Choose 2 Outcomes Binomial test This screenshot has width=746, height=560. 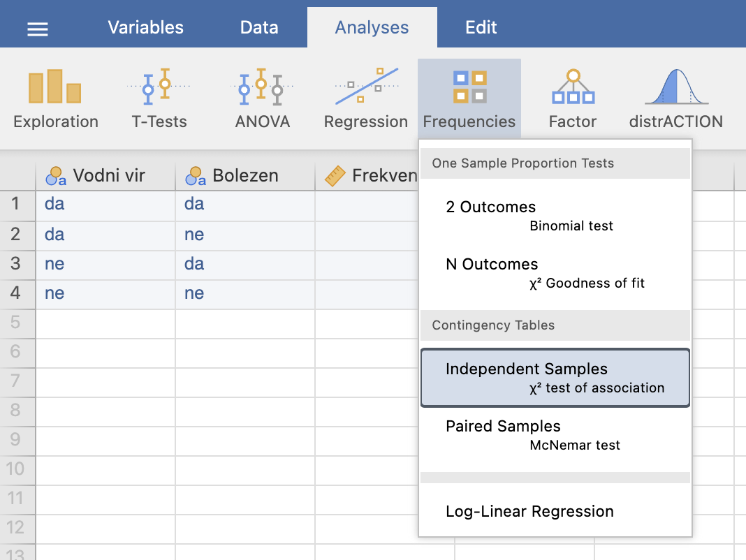pyautogui.click(x=555, y=216)
